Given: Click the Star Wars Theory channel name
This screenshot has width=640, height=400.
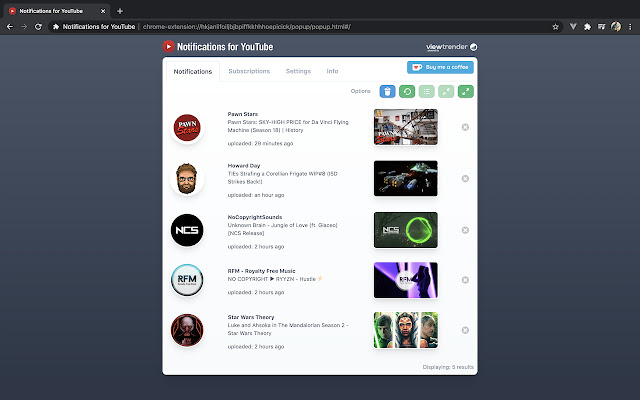Looking at the screenshot, I should click(x=251, y=317).
